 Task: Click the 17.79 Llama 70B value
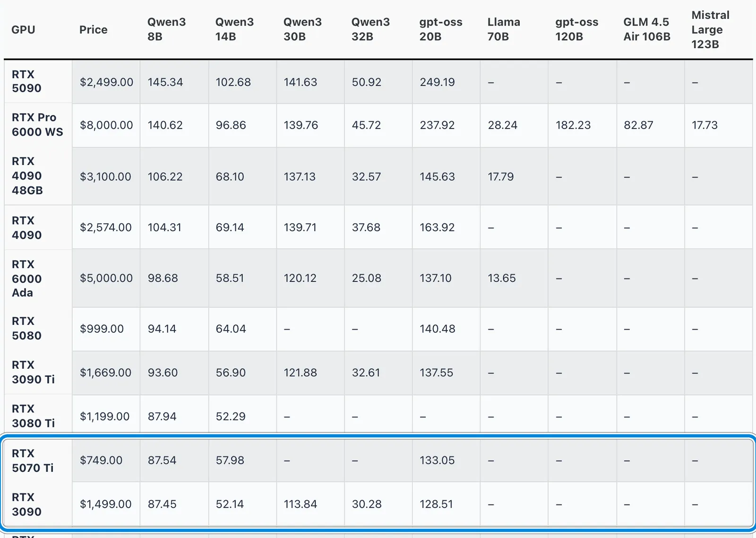pyautogui.click(x=500, y=177)
